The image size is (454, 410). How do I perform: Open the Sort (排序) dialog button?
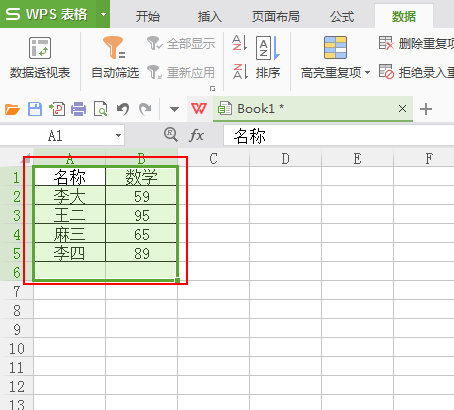click(x=268, y=58)
